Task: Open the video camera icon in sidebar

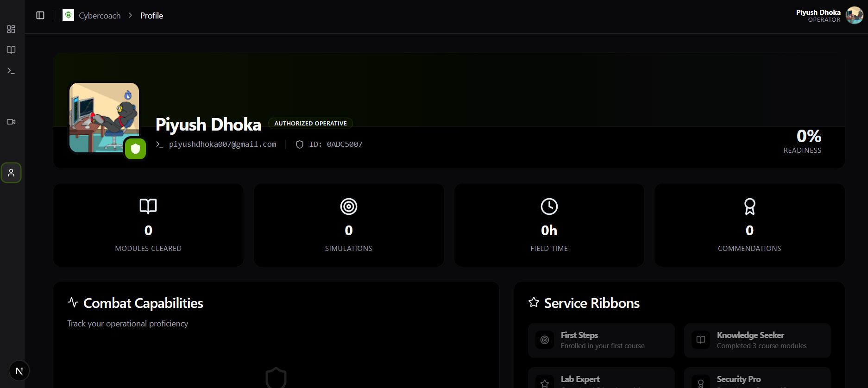Action: pyautogui.click(x=11, y=122)
